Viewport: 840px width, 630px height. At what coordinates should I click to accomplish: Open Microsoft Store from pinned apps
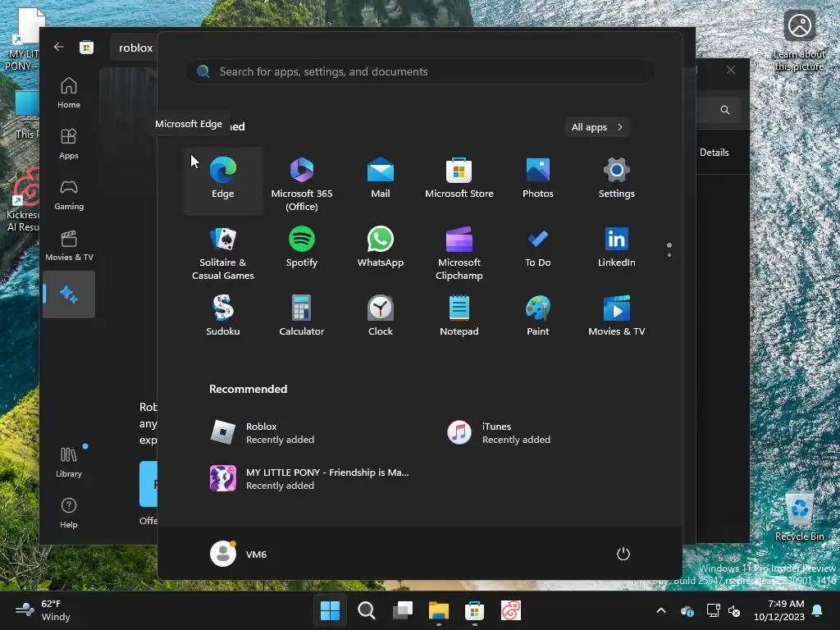[x=459, y=180]
